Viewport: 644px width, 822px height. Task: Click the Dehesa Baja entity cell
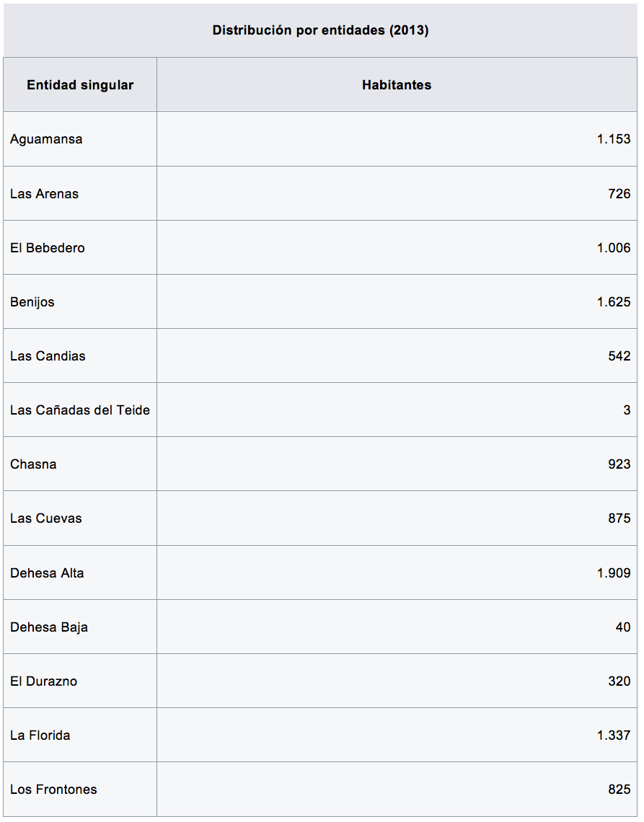click(x=49, y=627)
